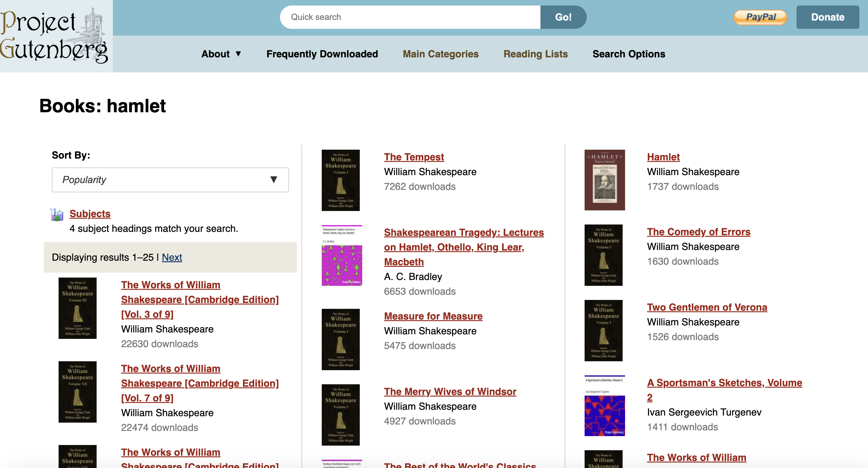Open Works Vol. 7 of 9 cover thumbnail

(78, 392)
